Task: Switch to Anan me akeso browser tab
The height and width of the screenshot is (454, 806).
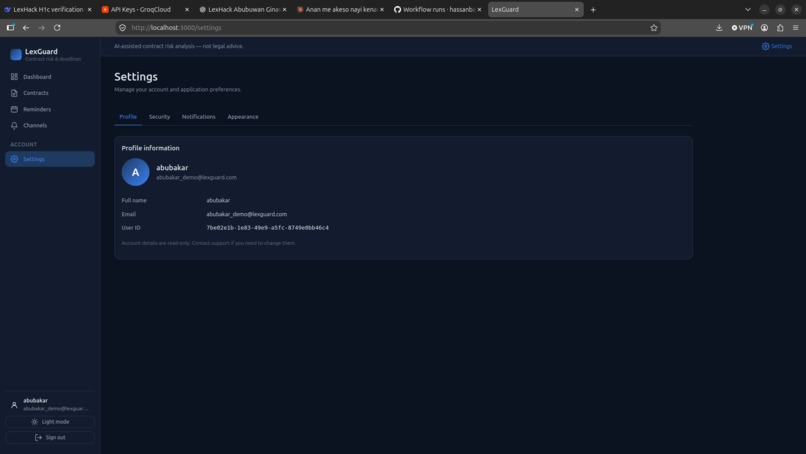Action: tap(340, 9)
